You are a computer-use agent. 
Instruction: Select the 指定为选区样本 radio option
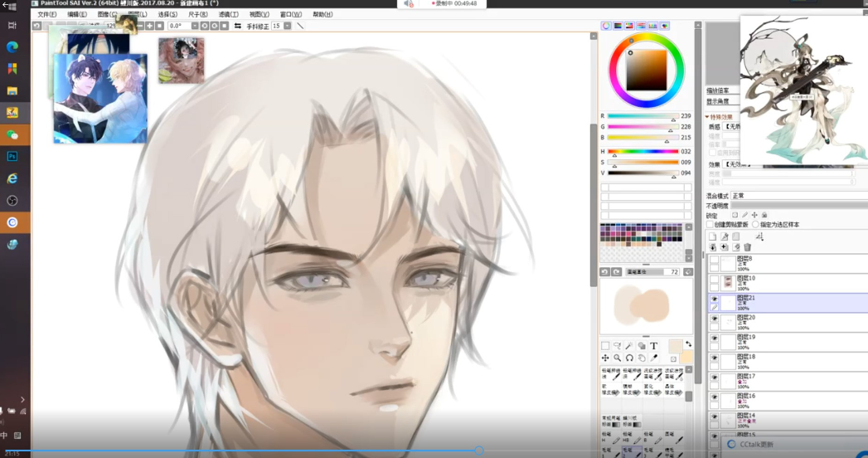click(755, 224)
